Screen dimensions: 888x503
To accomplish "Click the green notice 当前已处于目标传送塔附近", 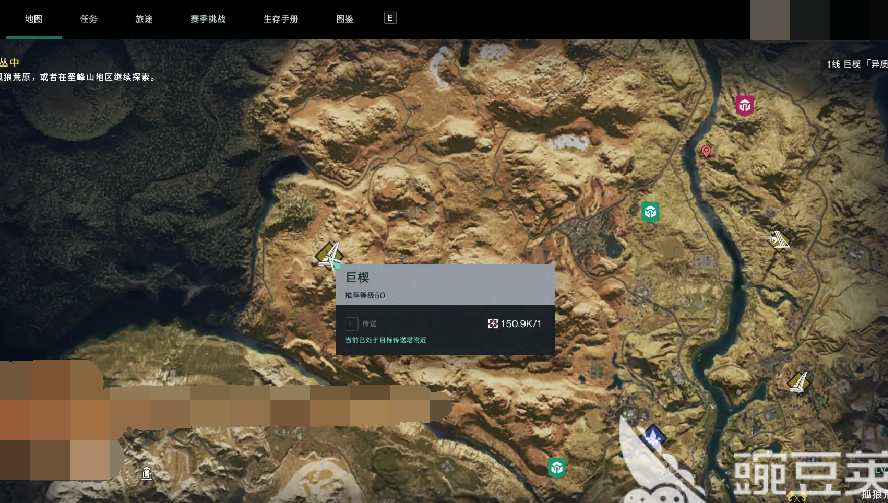I will pos(386,340).
